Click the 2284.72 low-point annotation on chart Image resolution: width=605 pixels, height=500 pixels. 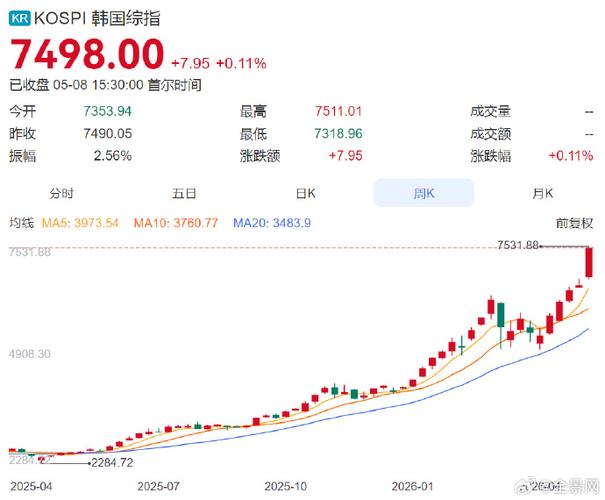coord(112,463)
